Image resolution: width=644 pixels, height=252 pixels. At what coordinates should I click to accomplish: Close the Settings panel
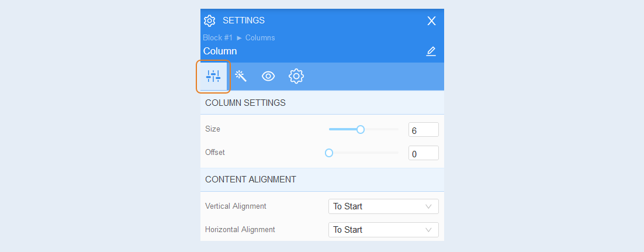[x=431, y=21]
